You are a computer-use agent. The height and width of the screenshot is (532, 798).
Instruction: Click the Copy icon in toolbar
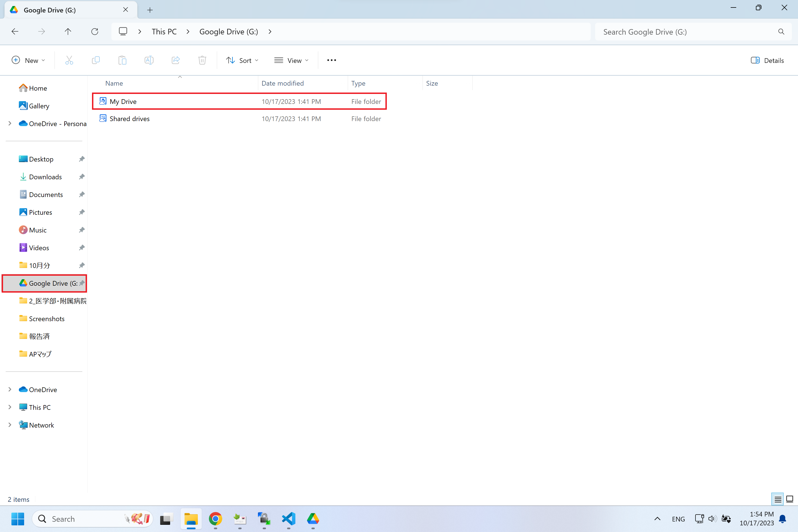tap(96, 60)
